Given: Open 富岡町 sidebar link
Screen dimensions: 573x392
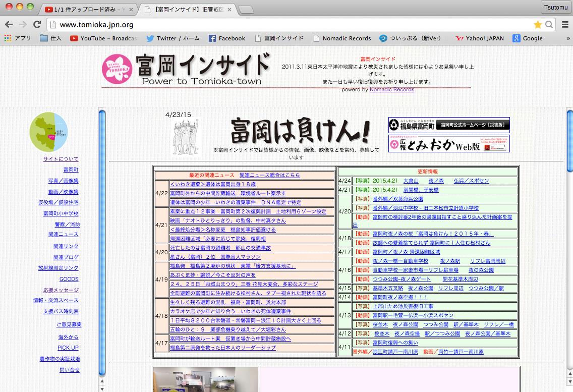Looking at the screenshot, I should pyautogui.click(x=71, y=170).
